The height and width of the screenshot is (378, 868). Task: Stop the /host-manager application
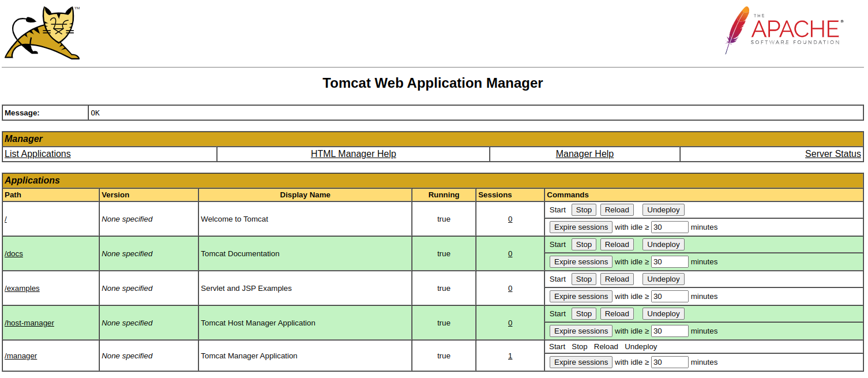click(584, 314)
